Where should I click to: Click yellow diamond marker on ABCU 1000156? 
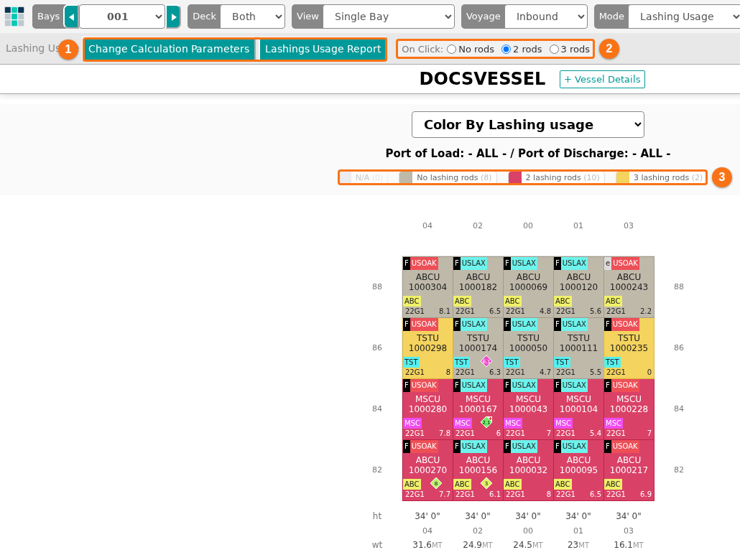[486, 483]
